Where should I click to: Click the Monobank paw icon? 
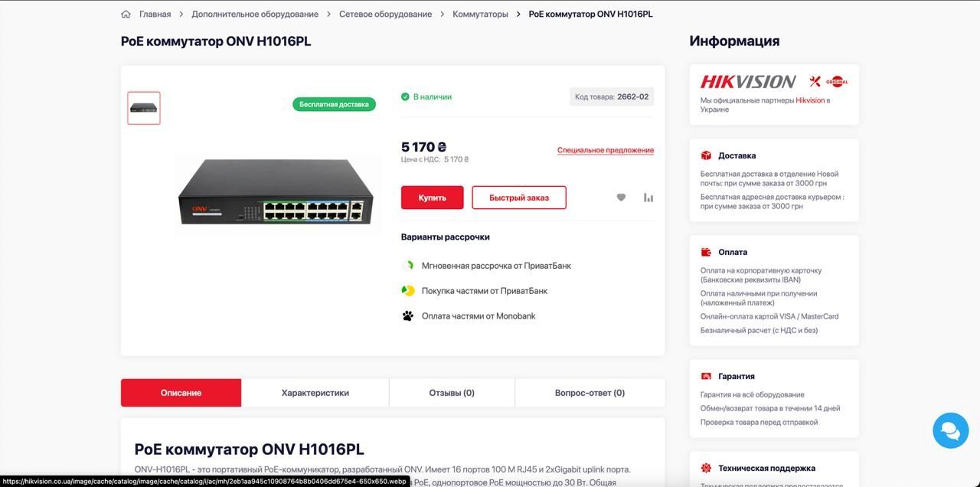pos(408,315)
